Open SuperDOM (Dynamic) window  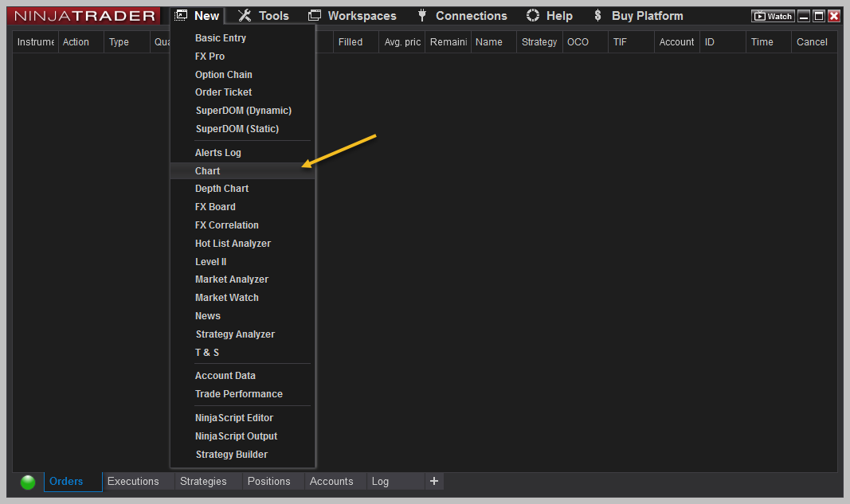[x=243, y=111]
